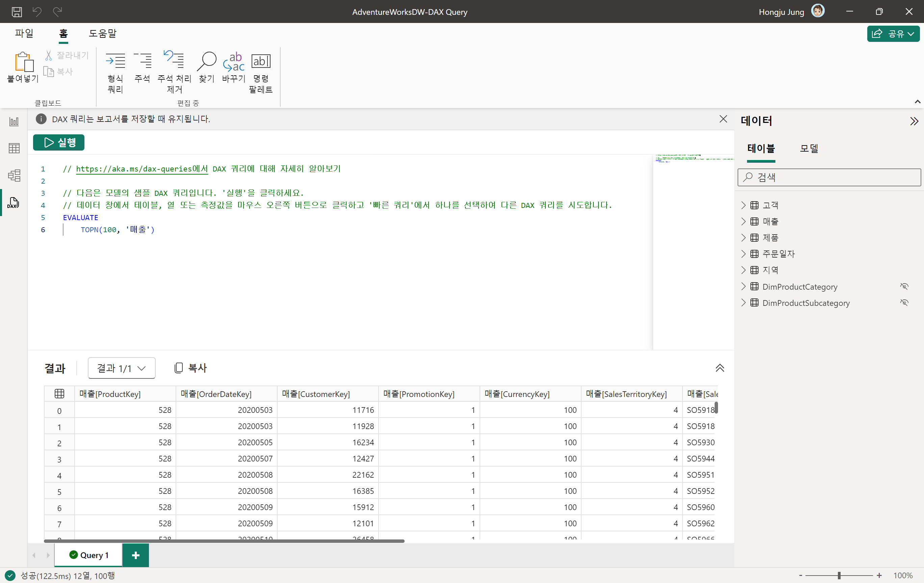This screenshot has width=924, height=583.
Task: Click the 검색 search field in data pane
Action: coord(829,177)
